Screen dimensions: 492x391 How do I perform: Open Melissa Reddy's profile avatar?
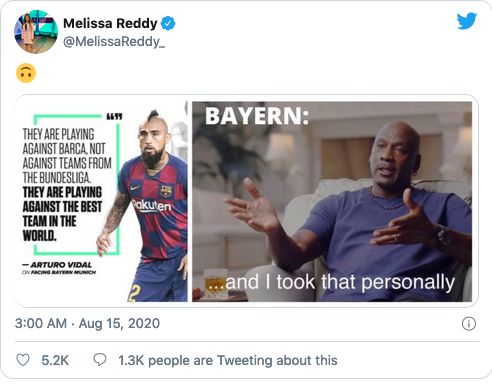pos(36,32)
